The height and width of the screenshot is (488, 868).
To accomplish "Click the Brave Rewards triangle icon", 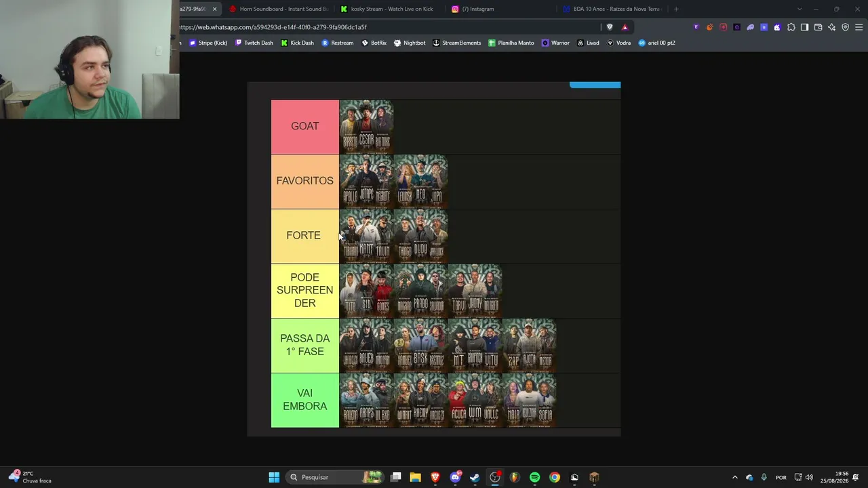I will click(625, 27).
